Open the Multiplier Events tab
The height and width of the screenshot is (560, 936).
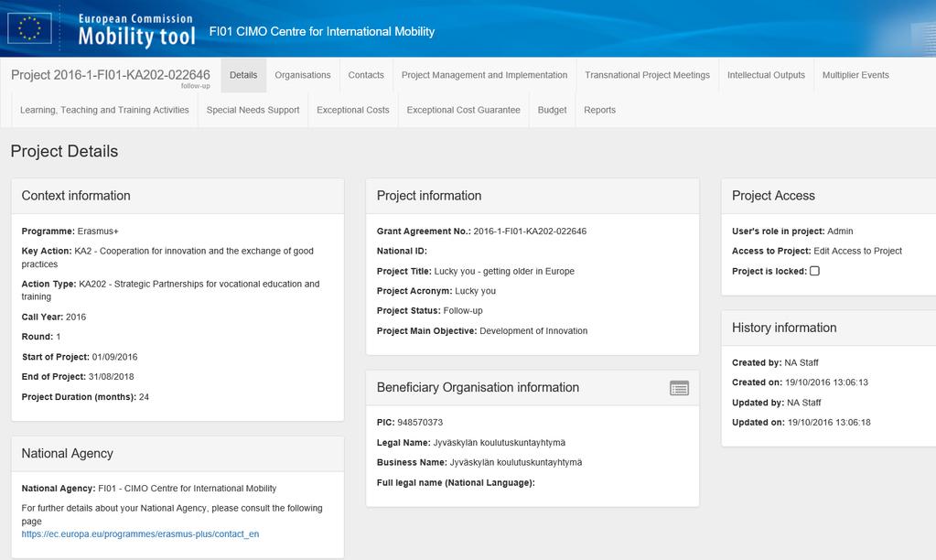click(x=855, y=75)
